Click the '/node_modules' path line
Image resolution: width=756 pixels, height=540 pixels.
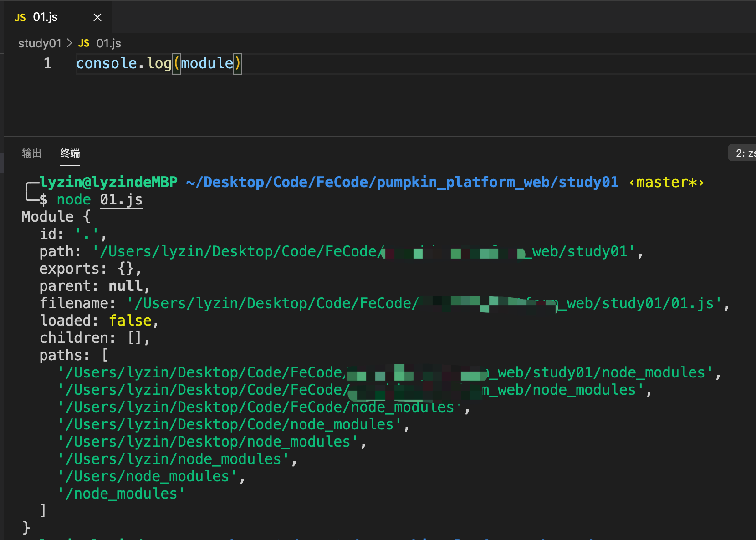(122, 494)
